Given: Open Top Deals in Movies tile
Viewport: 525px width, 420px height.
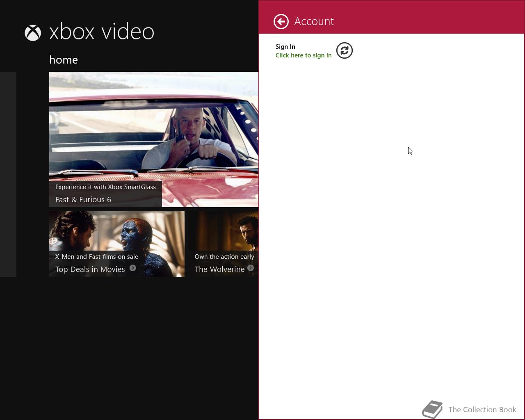Looking at the screenshot, I should (x=117, y=244).
